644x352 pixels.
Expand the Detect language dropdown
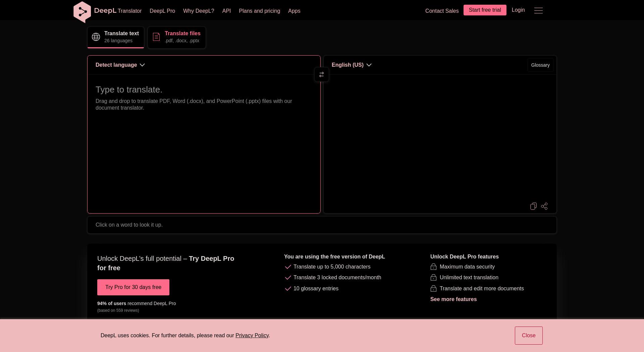coord(120,65)
